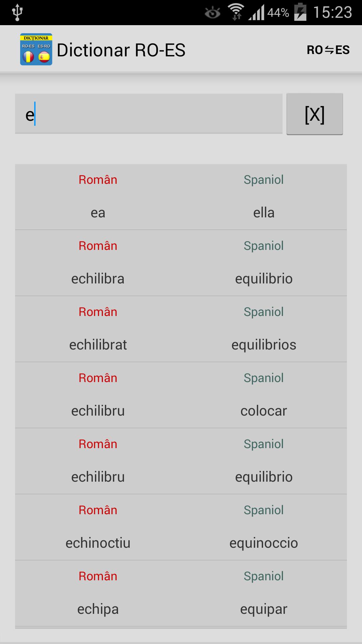The width and height of the screenshot is (362, 644).
Task: Clear the search with the [X] button
Action: tap(314, 114)
